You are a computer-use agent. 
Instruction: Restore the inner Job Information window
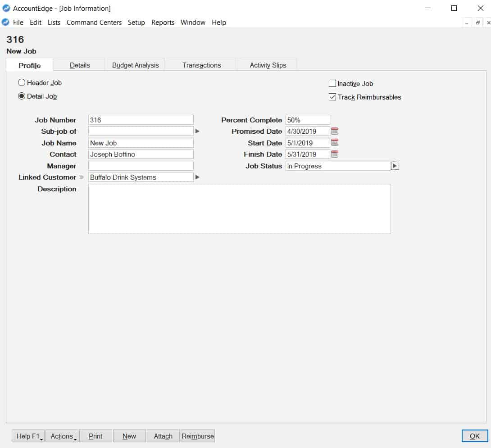click(x=477, y=23)
